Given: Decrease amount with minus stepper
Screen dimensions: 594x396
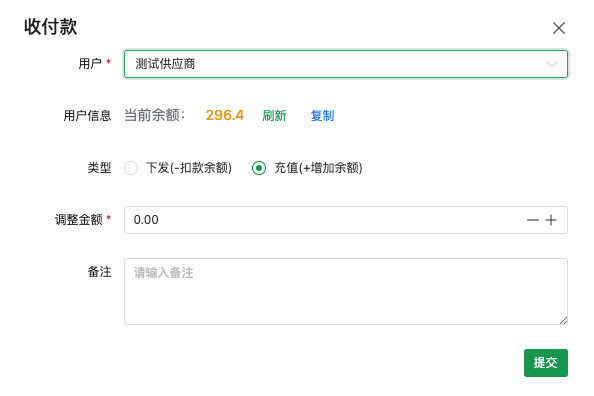Looking at the screenshot, I should (x=533, y=220).
